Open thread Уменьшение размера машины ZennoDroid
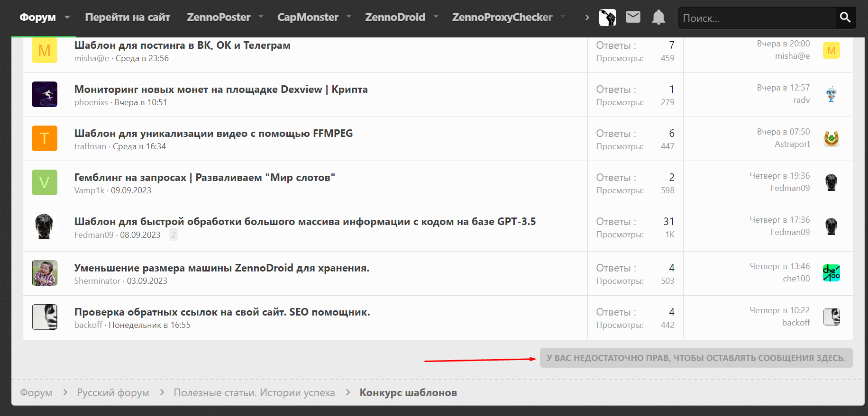The height and width of the screenshot is (416, 868). (x=222, y=268)
